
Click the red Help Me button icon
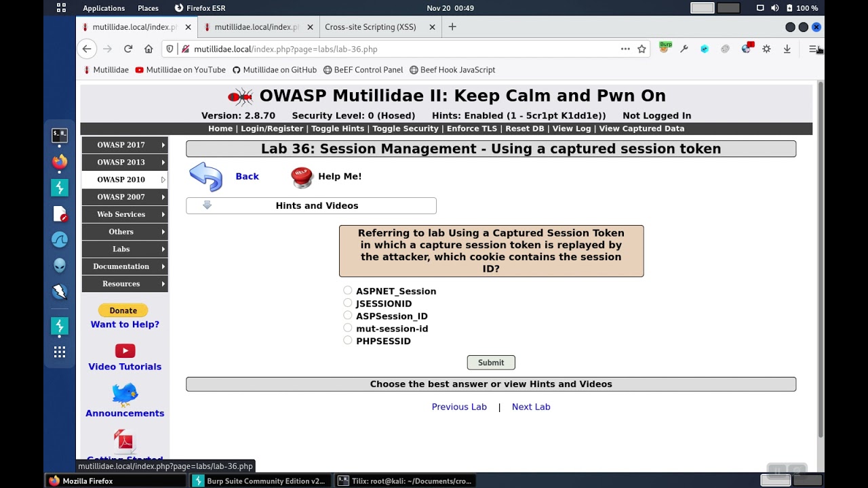coord(302,177)
